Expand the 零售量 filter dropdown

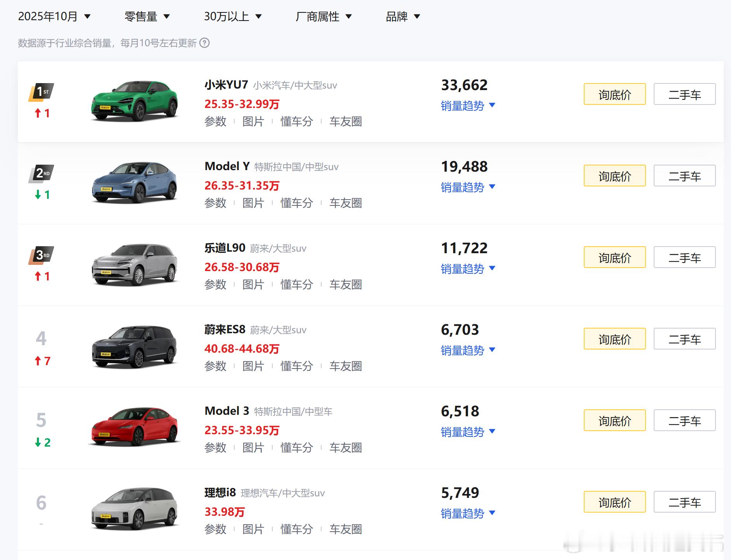point(147,16)
